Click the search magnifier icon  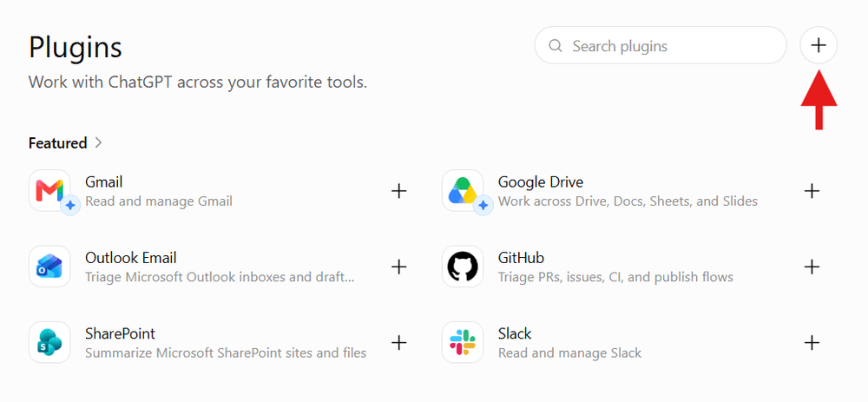coord(556,46)
